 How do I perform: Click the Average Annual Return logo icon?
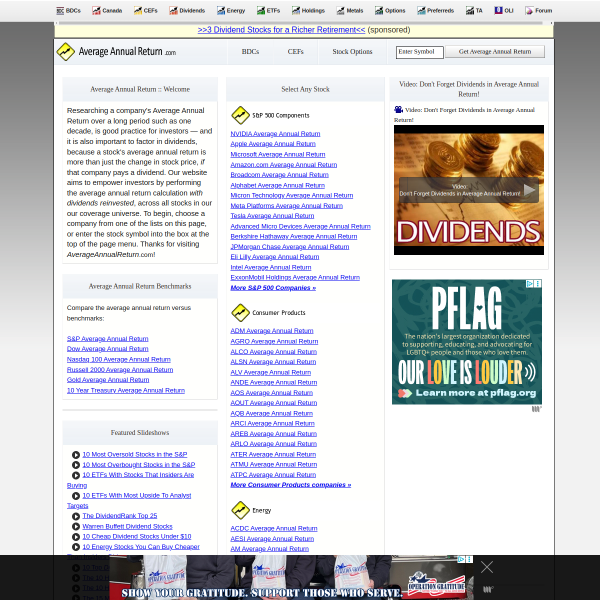(65, 52)
